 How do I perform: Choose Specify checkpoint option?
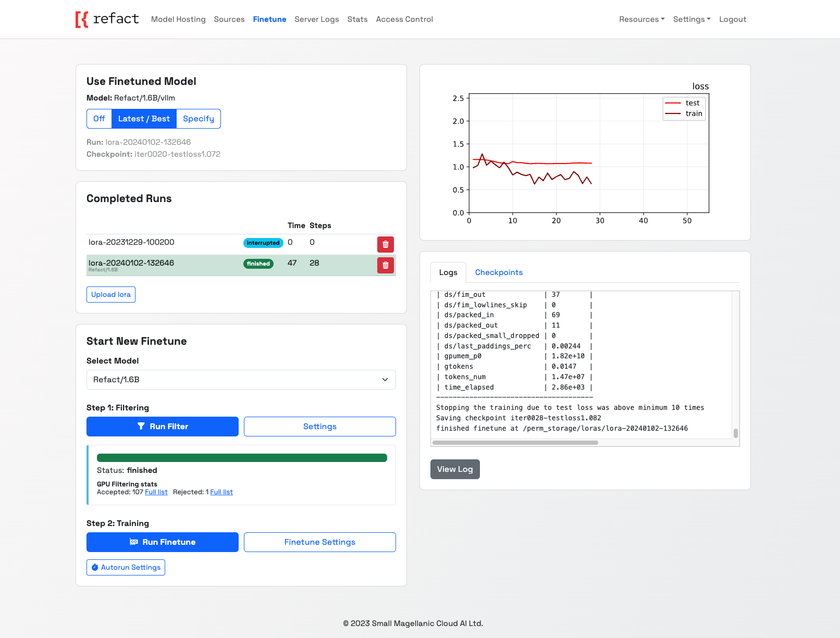[x=198, y=119]
